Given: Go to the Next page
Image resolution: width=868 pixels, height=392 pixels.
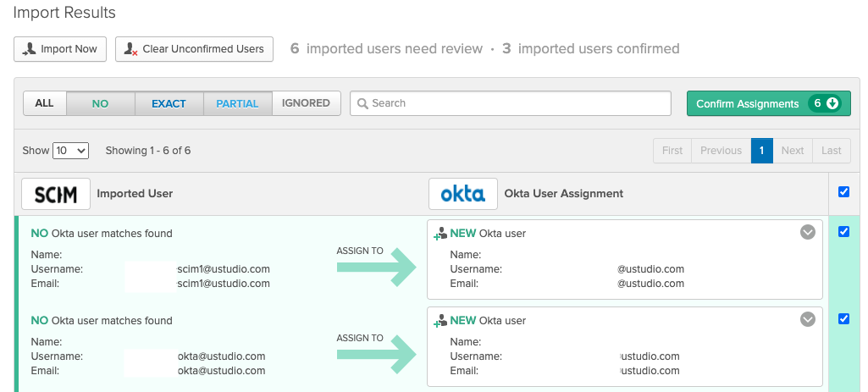Looking at the screenshot, I should click(x=792, y=151).
